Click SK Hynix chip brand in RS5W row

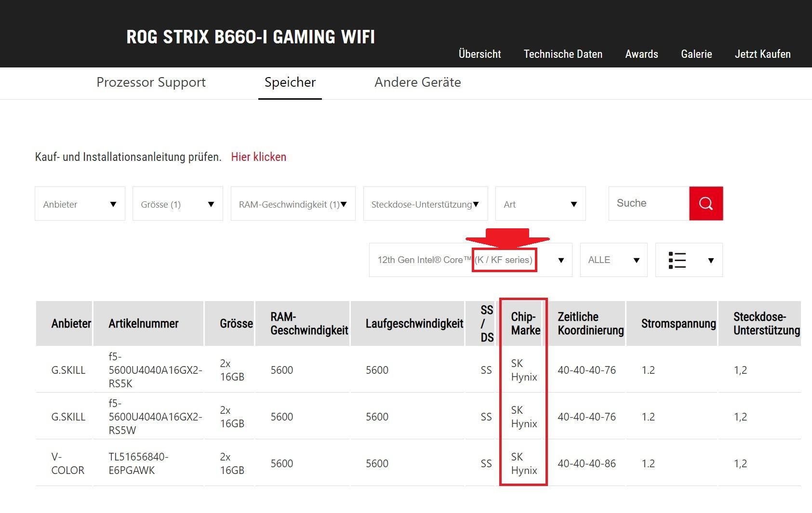coord(524,417)
